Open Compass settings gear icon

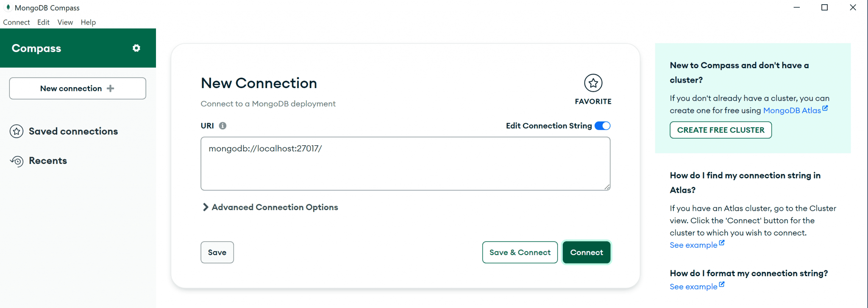point(136,48)
